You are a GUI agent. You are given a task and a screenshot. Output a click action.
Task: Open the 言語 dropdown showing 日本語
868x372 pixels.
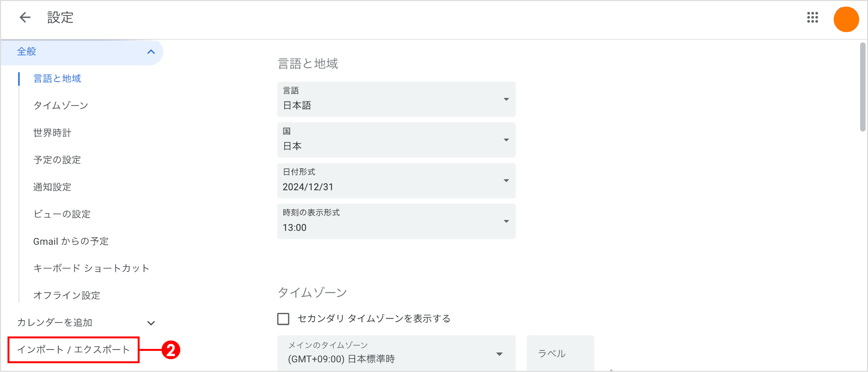tap(396, 99)
